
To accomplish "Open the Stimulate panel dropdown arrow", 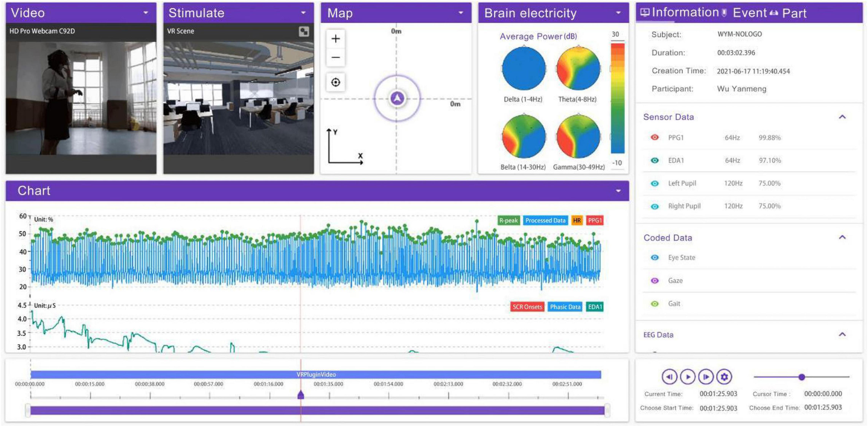I will tap(303, 13).
